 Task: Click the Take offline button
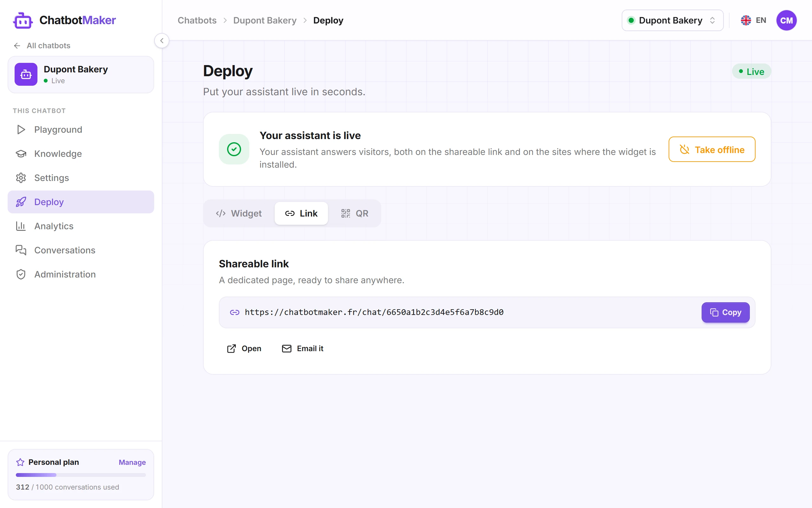coord(712,149)
